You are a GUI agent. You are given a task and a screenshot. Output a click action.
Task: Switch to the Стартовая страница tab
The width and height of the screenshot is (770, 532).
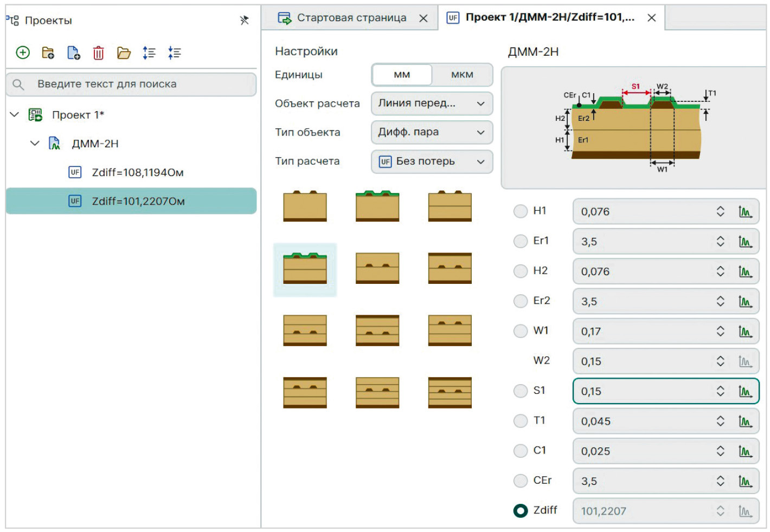351,18
